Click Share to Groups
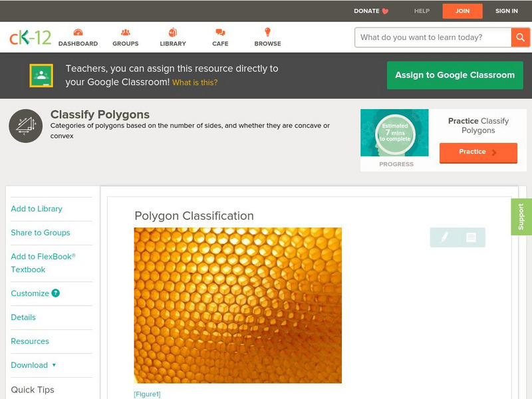The width and height of the screenshot is (532, 399). tap(41, 233)
